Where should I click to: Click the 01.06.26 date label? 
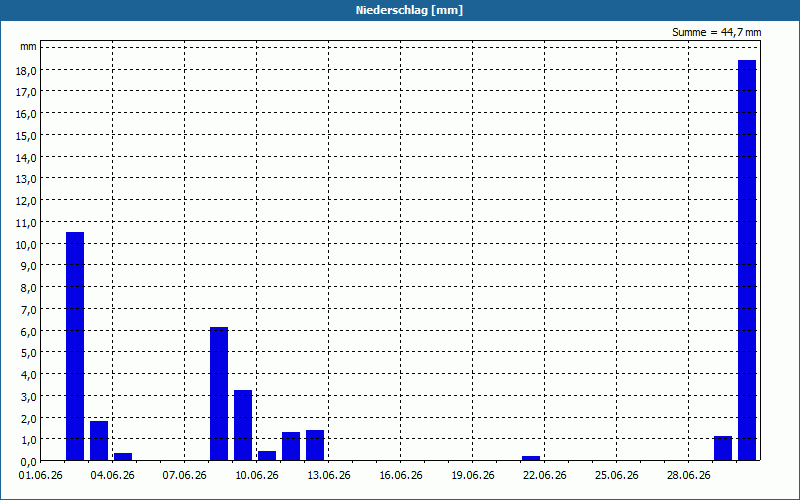(40, 476)
